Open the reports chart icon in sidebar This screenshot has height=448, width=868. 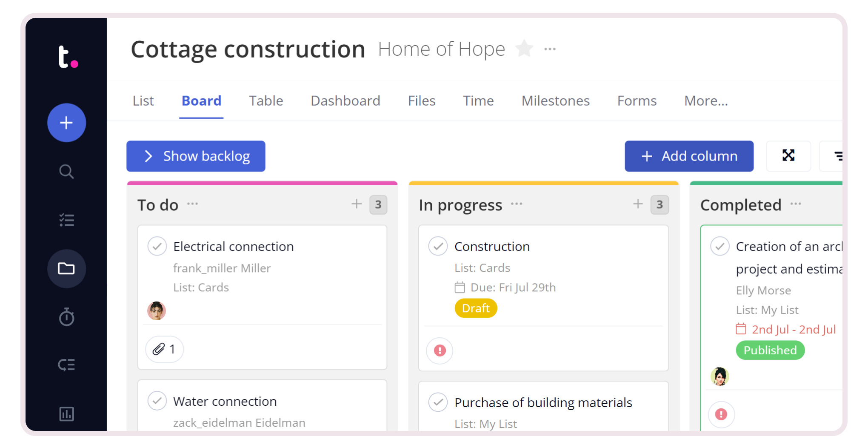[66, 414]
